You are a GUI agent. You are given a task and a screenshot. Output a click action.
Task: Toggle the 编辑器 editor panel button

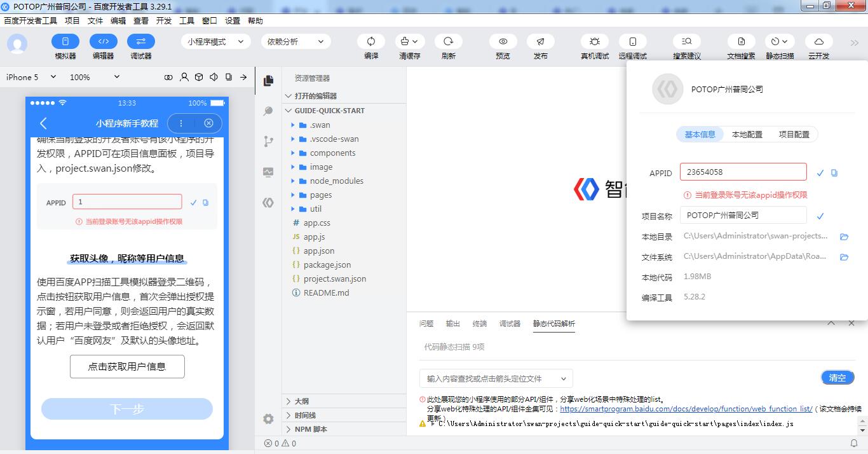click(x=104, y=41)
